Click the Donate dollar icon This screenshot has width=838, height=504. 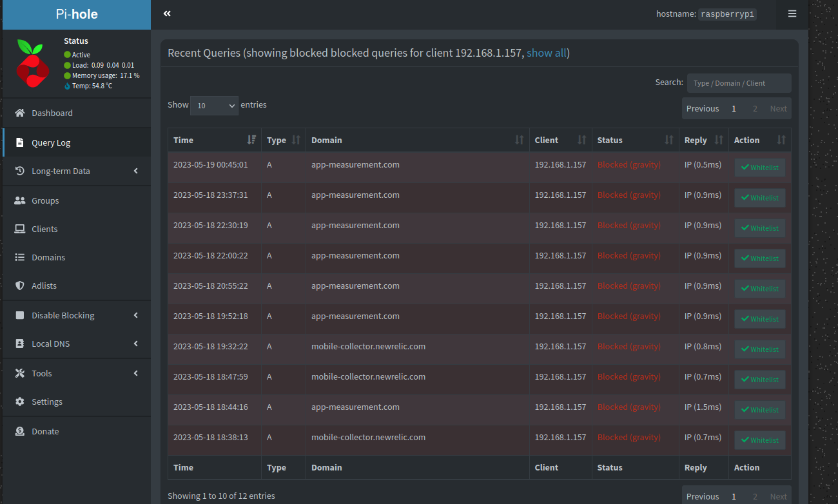click(x=19, y=431)
